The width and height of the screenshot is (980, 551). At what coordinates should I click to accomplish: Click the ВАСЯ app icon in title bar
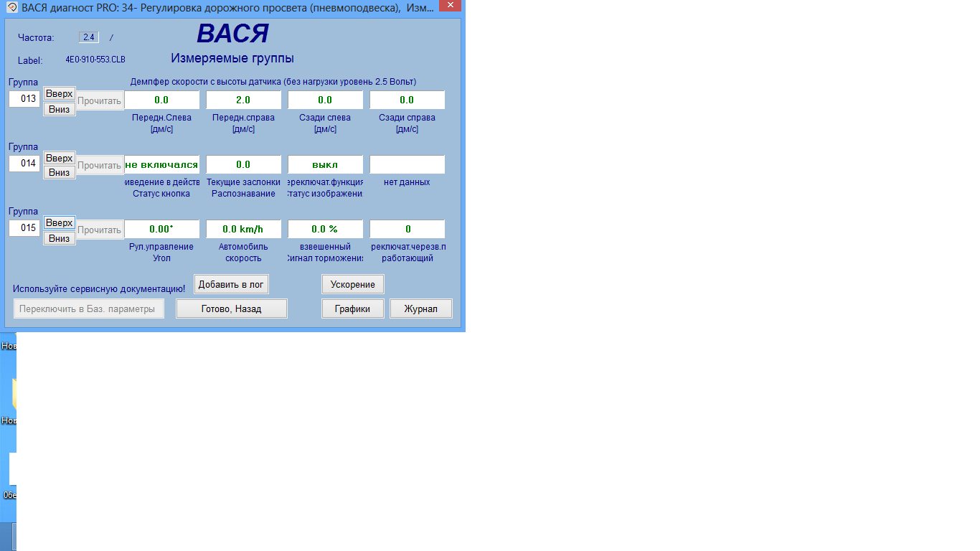(x=11, y=7)
